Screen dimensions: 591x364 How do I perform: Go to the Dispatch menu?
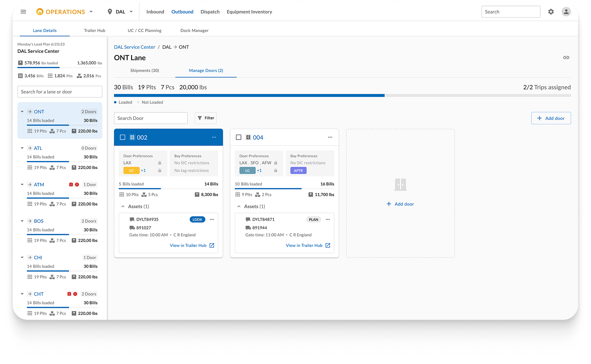[x=210, y=12]
